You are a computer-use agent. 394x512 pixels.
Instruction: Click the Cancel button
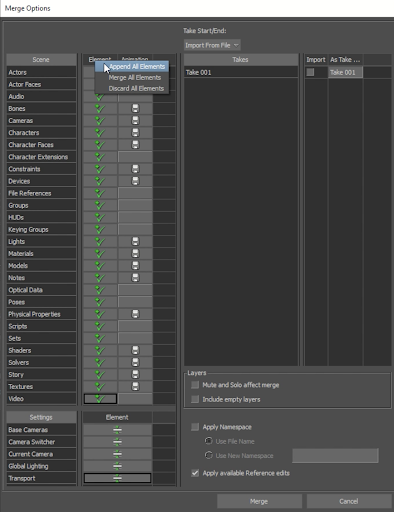click(349, 501)
